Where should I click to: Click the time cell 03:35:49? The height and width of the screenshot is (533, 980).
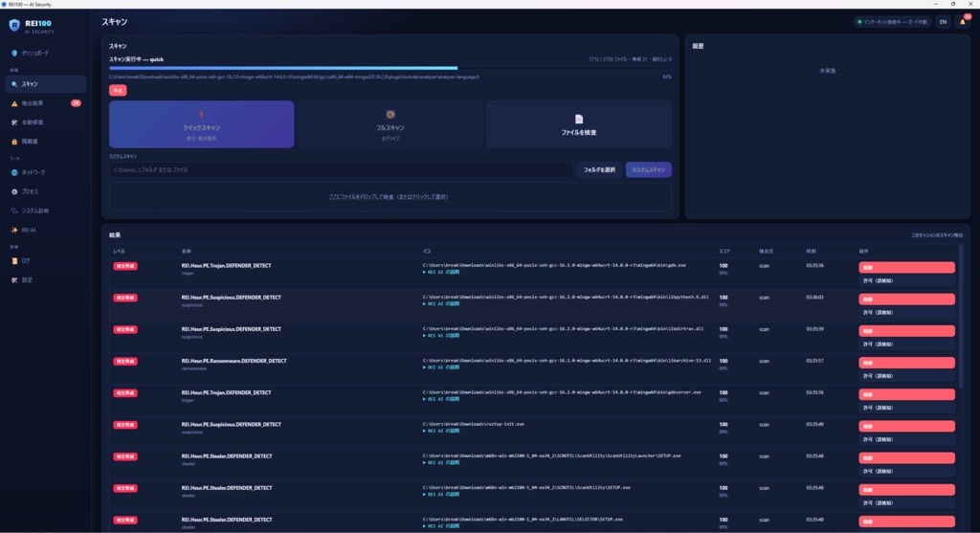815,424
